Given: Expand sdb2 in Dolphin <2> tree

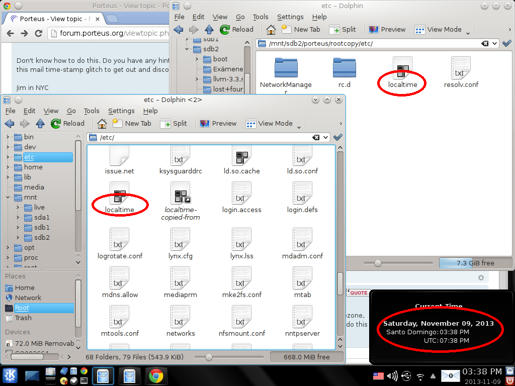Looking at the screenshot, I should [18, 238].
